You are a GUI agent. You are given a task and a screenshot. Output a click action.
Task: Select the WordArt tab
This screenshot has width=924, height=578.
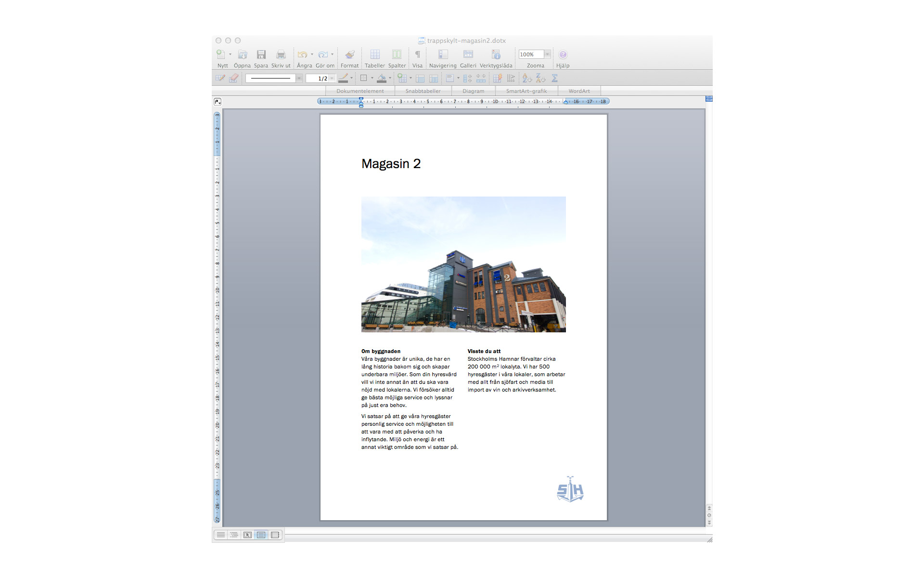click(x=579, y=91)
